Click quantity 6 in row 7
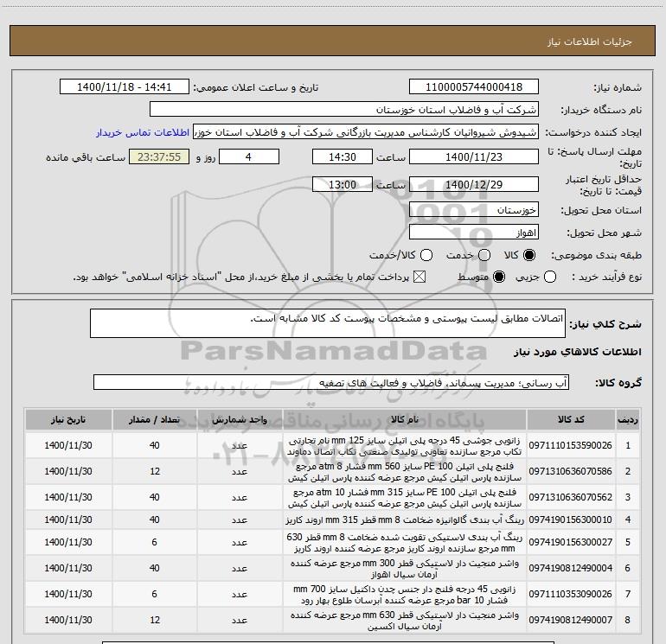This screenshot has width=666, height=644. coord(154,594)
